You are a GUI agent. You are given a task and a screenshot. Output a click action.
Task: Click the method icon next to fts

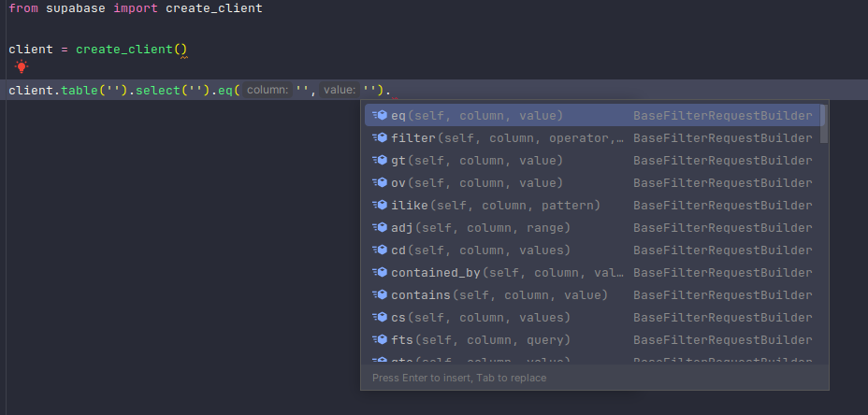pos(379,339)
